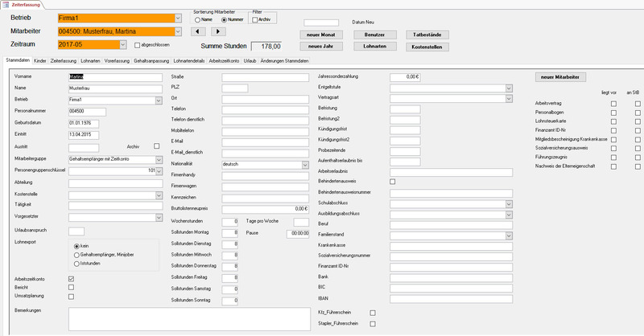This screenshot has height=336, width=644.
Task: Select sort by Name radio button
Action: tap(197, 19)
